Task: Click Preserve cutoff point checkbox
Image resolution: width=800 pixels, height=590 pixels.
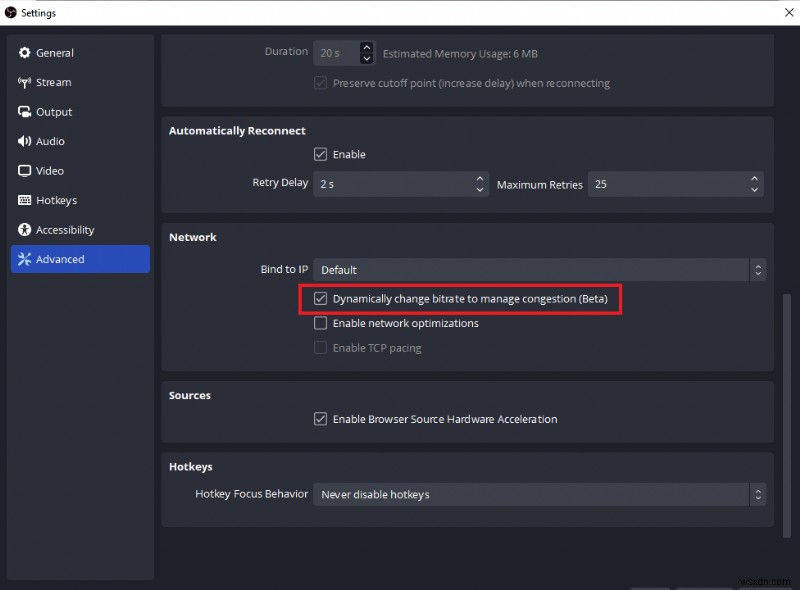Action: [x=320, y=83]
